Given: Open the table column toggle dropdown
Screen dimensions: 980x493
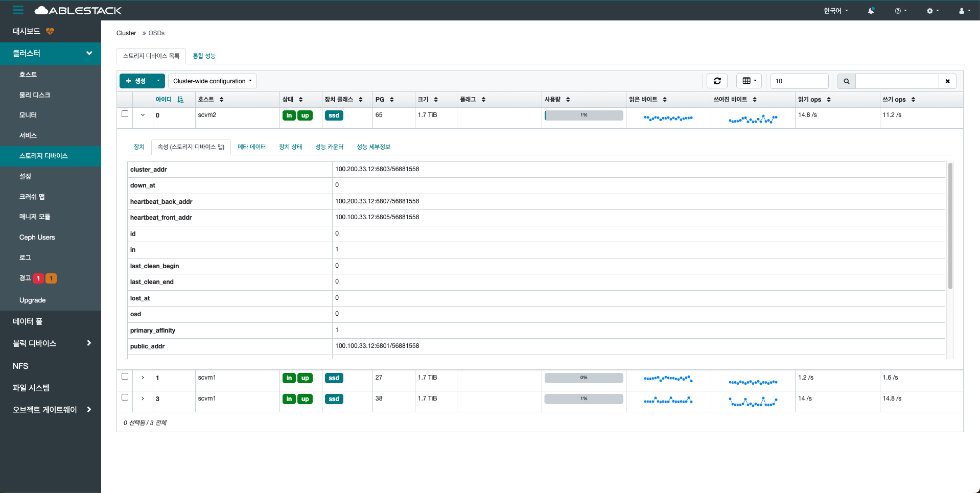Looking at the screenshot, I should (x=749, y=81).
